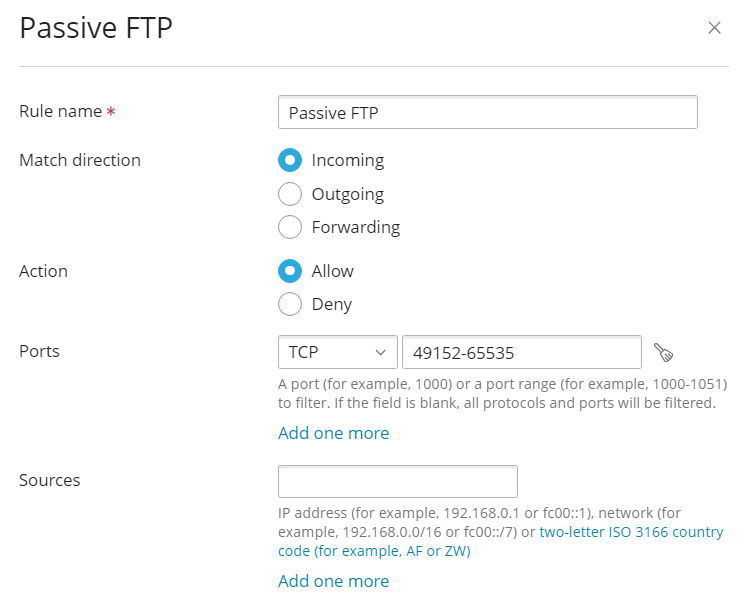This screenshot has width=744, height=610.
Task: Click the Ports field label
Action: coord(39,351)
